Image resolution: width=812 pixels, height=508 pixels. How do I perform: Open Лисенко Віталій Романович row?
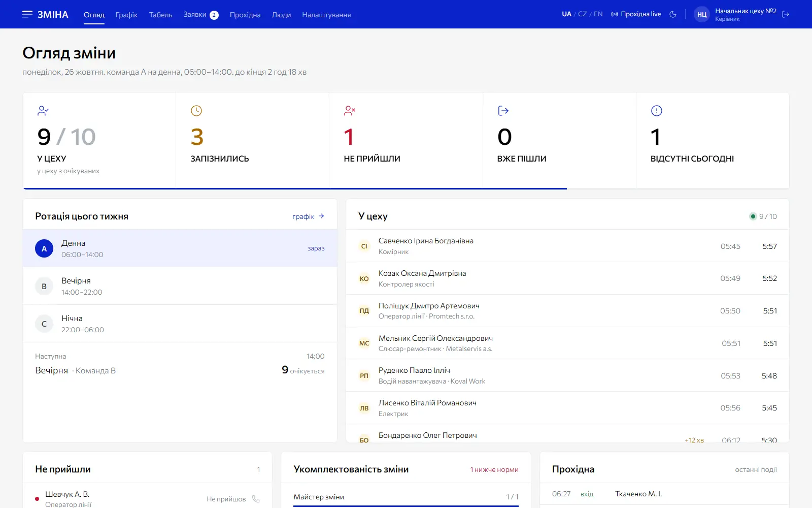tap(567, 408)
